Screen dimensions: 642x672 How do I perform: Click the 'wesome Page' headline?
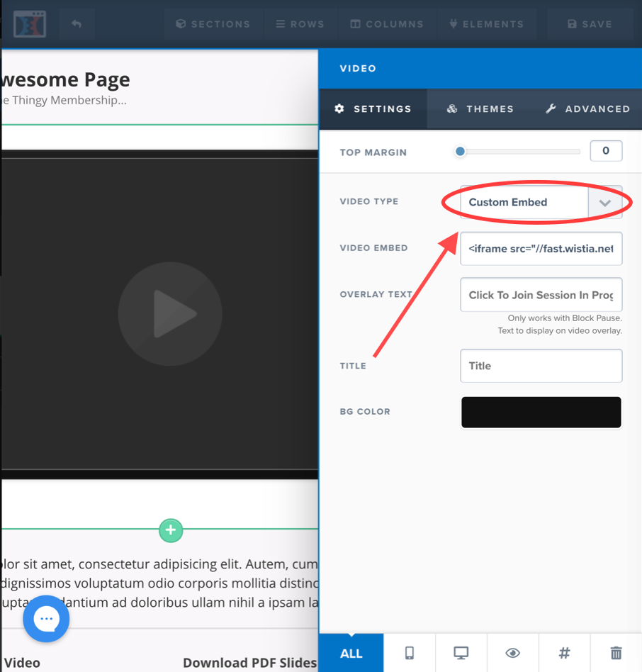(x=65, y=79)
